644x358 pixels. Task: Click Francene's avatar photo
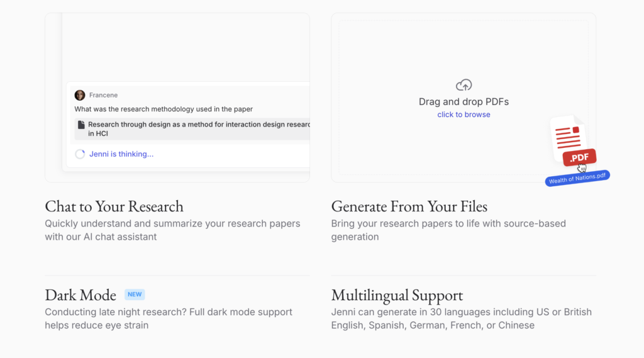pyautogui.click(x=80, y=95)
